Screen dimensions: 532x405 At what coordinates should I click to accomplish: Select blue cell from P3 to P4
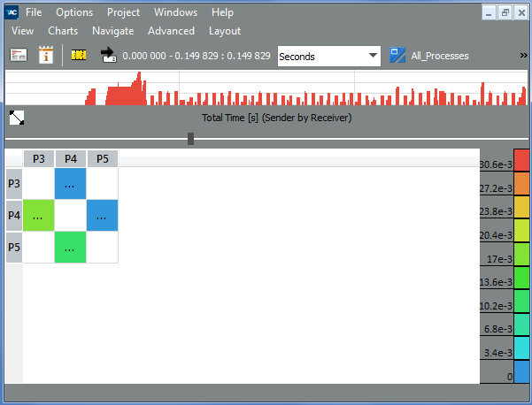pyautogui.click(x=70, y=184)
